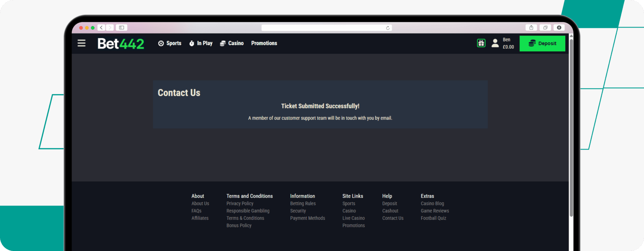Open the user profile avatar icon
The width and height of the screenshot is (644, 251).
click(x=495, y=43)
